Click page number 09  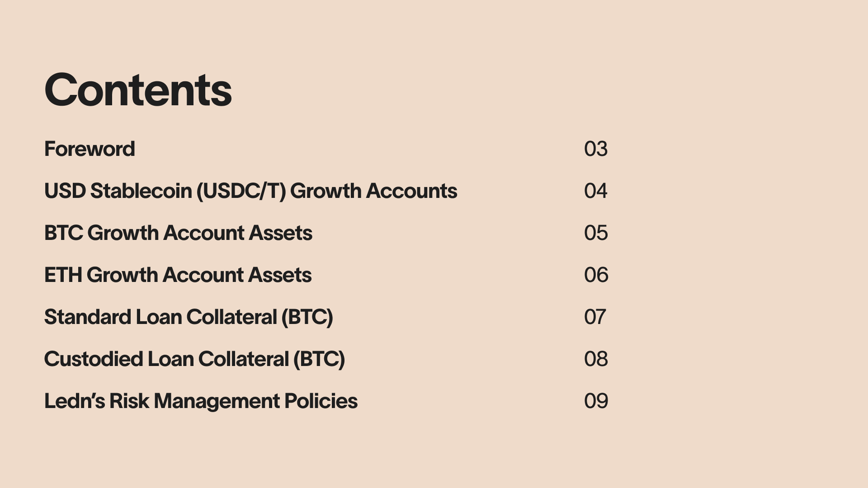pyautogui.click(x=596, y=401)
